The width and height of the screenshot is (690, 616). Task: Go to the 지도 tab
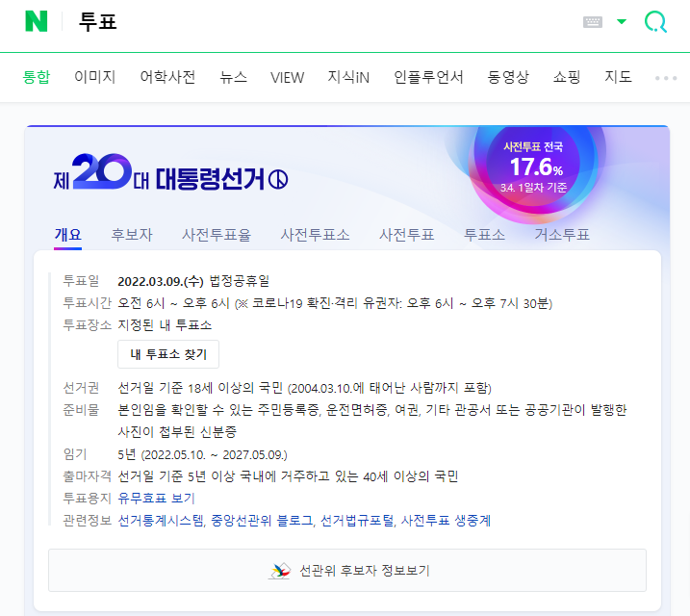[x=618, y=77]
